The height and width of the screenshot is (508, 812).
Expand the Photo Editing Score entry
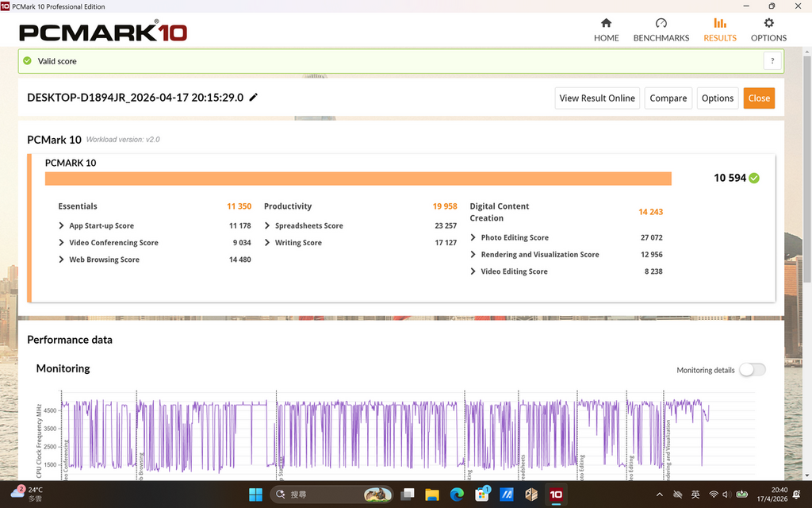[x=474, y=237]
